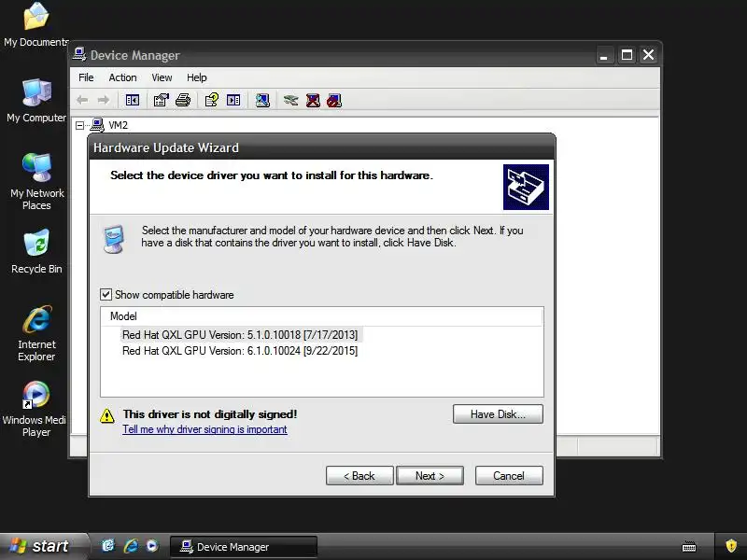
Task: Select the VM2 computer node icon
Action: (97, 125)
